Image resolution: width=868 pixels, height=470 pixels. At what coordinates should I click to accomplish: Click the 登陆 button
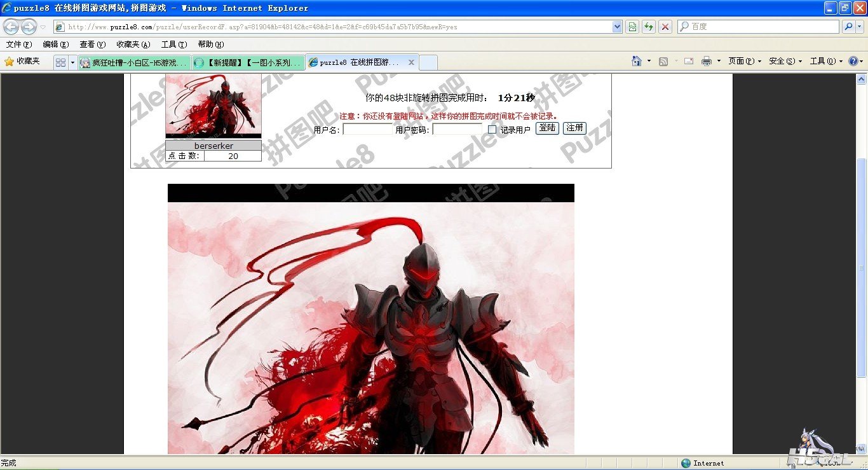(x=547, y=128)
